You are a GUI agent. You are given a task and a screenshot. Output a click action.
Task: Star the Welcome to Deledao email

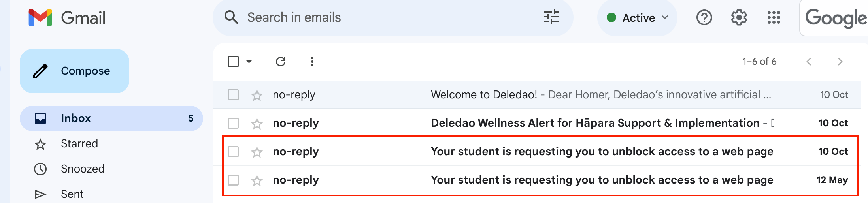pyautogui.click(x=257, y=95)
